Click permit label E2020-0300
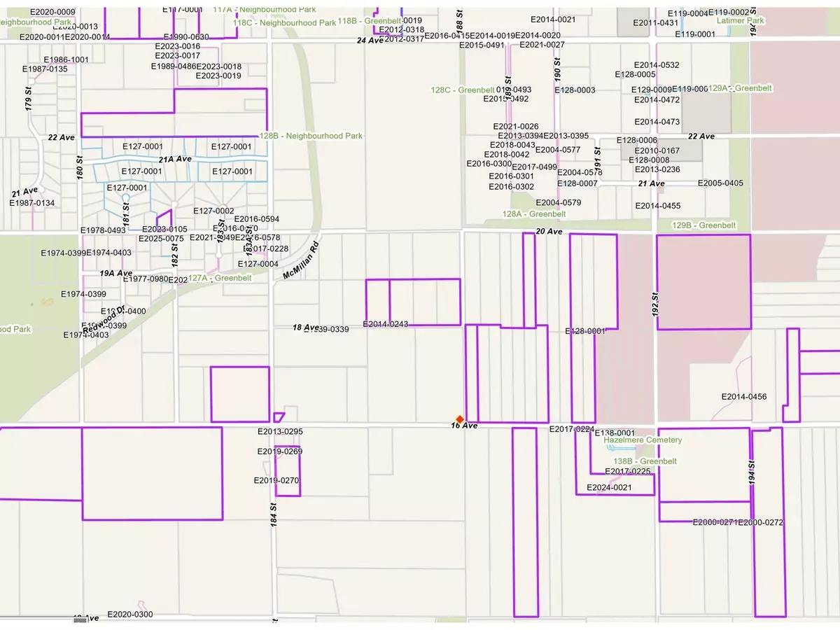This screenshot has width=840, height=630. (130, 615)
